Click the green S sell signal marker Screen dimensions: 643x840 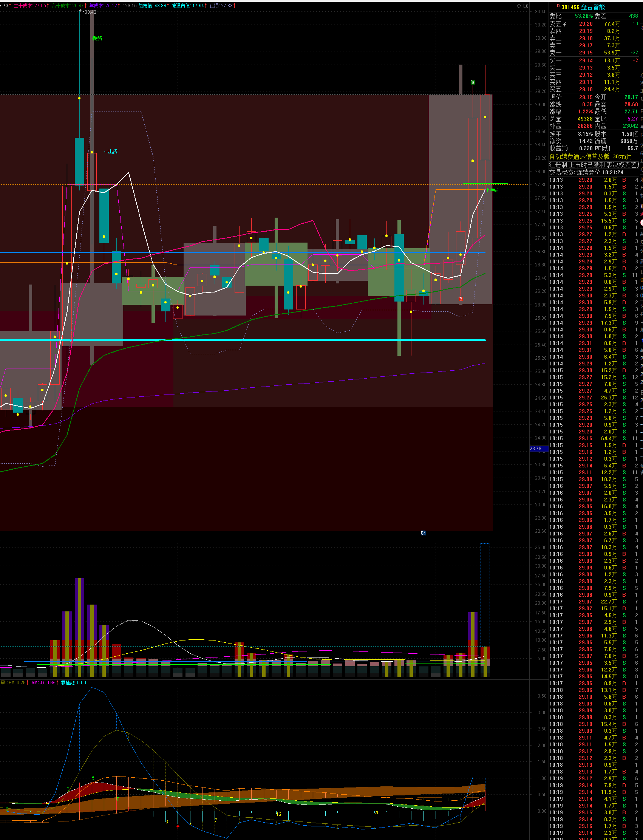tap(473, 82)
